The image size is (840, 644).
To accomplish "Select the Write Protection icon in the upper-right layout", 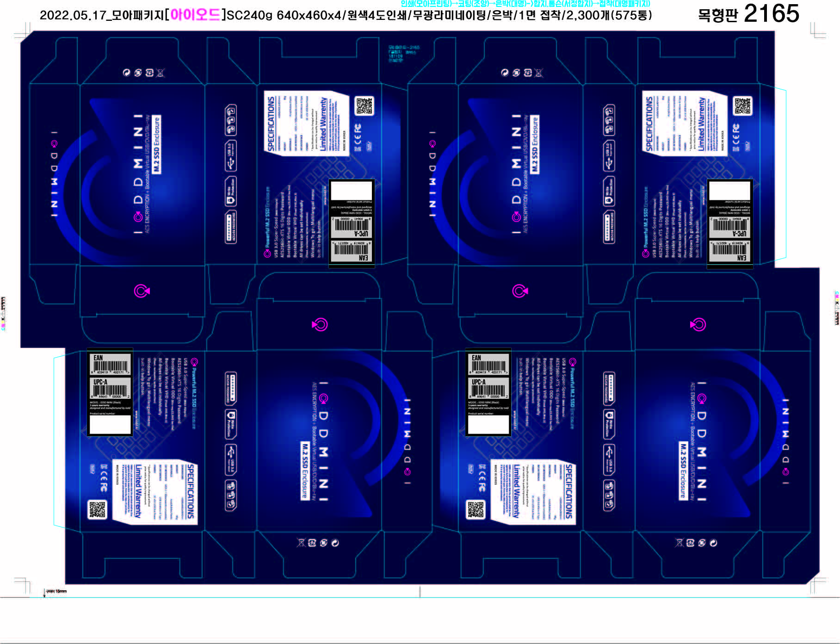I will click(x=609, y=192).
